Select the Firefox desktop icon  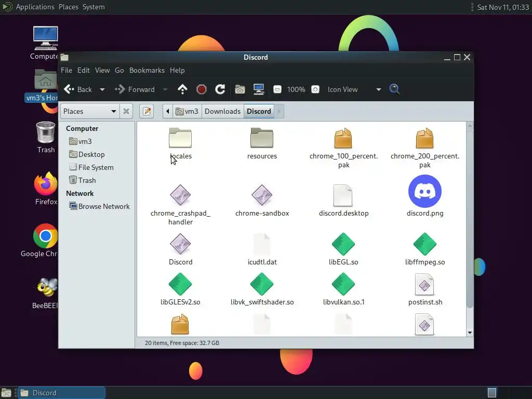coord(46,189)
